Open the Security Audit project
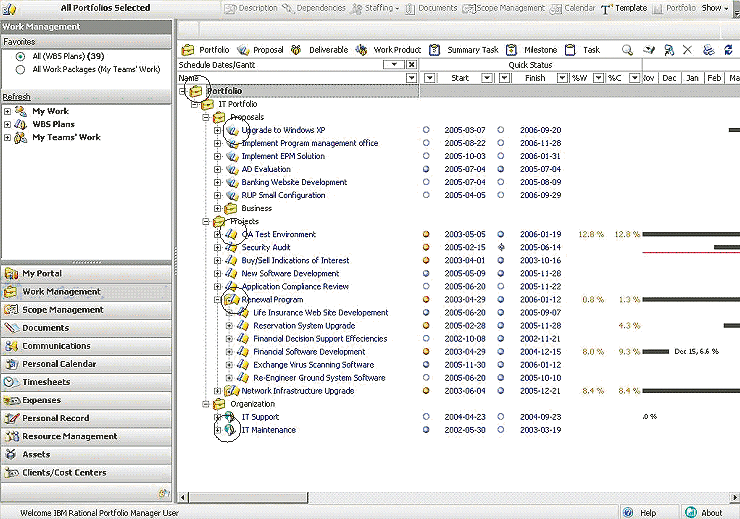This screenshot has width=740, height=519. coord(266,247)
